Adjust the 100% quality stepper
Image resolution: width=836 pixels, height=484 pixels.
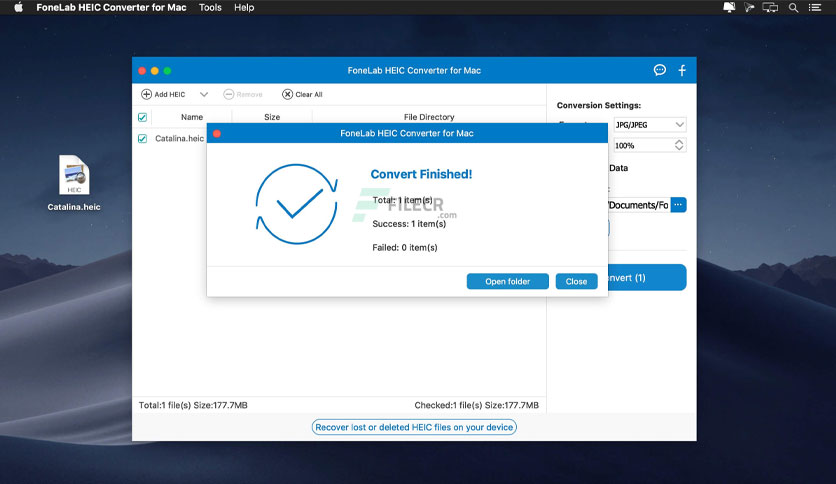(x=679, y=145)
